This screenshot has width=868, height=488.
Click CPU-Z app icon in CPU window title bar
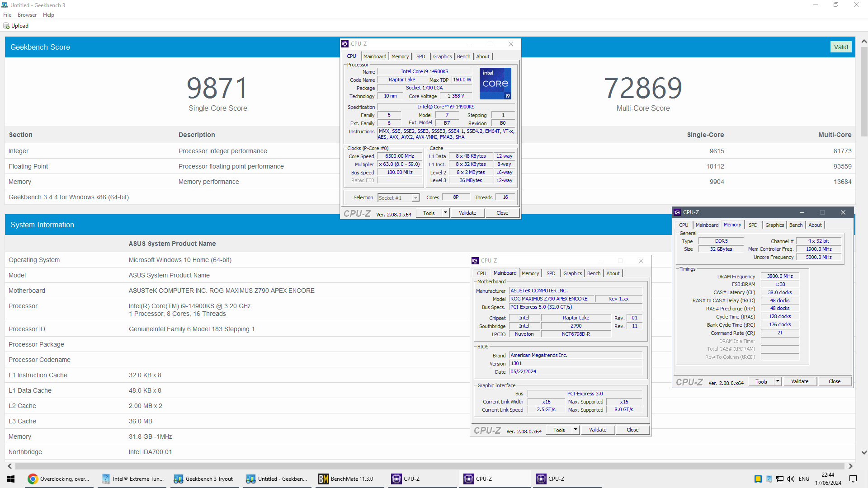point(345,44)
